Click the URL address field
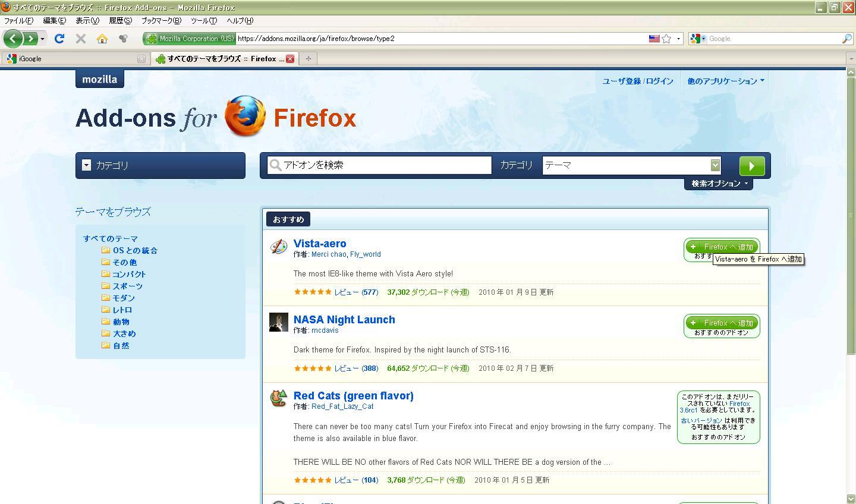856x504 pixels. (440, 39)
